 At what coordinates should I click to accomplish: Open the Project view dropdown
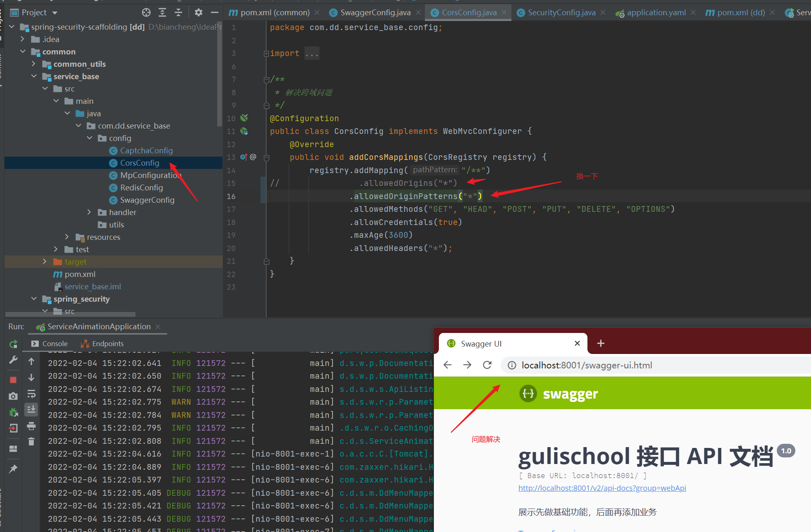click(55, 12)
